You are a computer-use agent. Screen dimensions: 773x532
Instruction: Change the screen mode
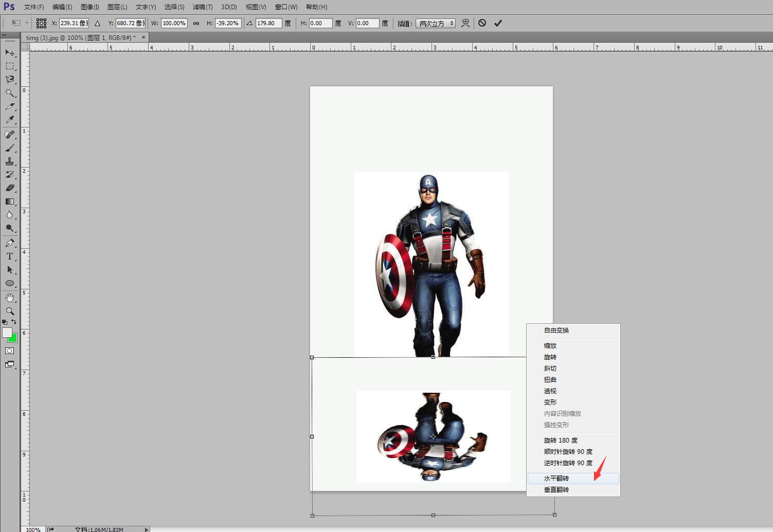(x=10, y=364)
